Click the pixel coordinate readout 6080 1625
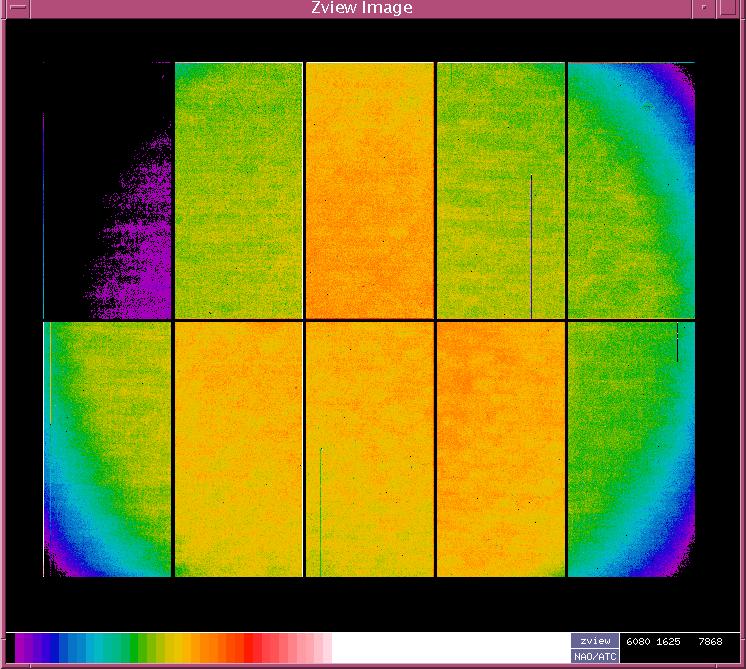The image size is (746, 669). [x=655, y=641]
